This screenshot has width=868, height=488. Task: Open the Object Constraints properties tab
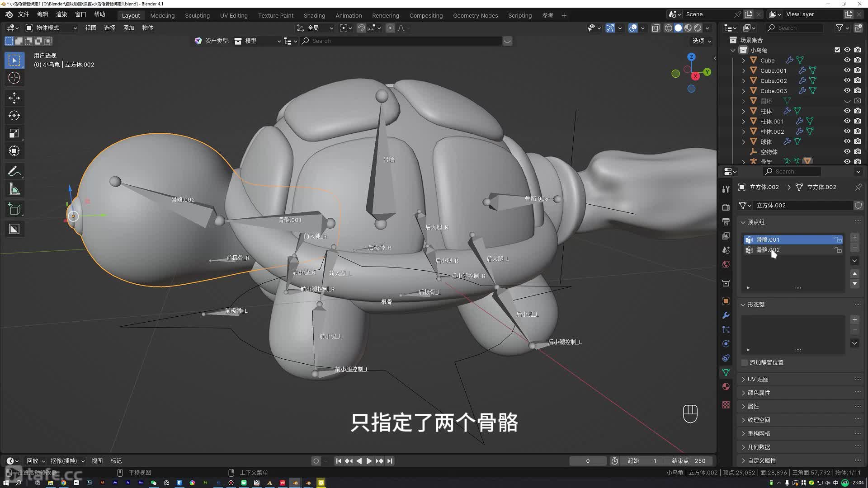click(x=726, y=358)
